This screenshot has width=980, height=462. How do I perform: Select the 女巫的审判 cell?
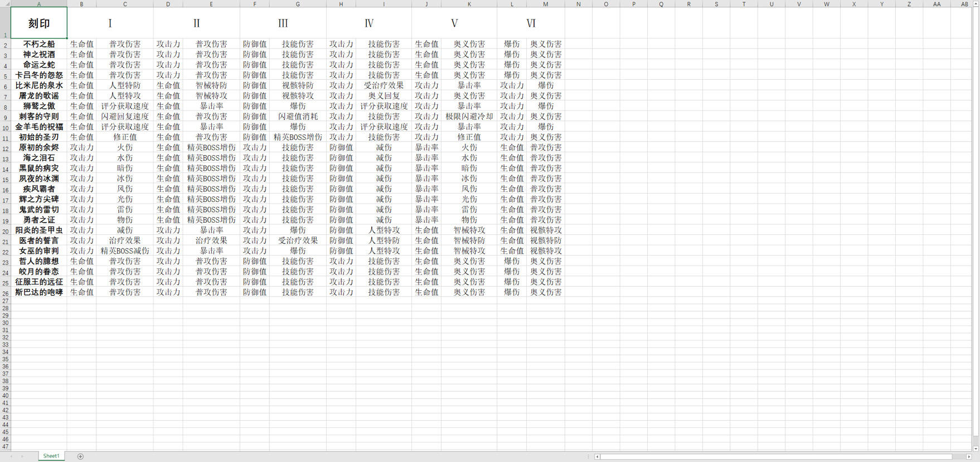point(39,251)
